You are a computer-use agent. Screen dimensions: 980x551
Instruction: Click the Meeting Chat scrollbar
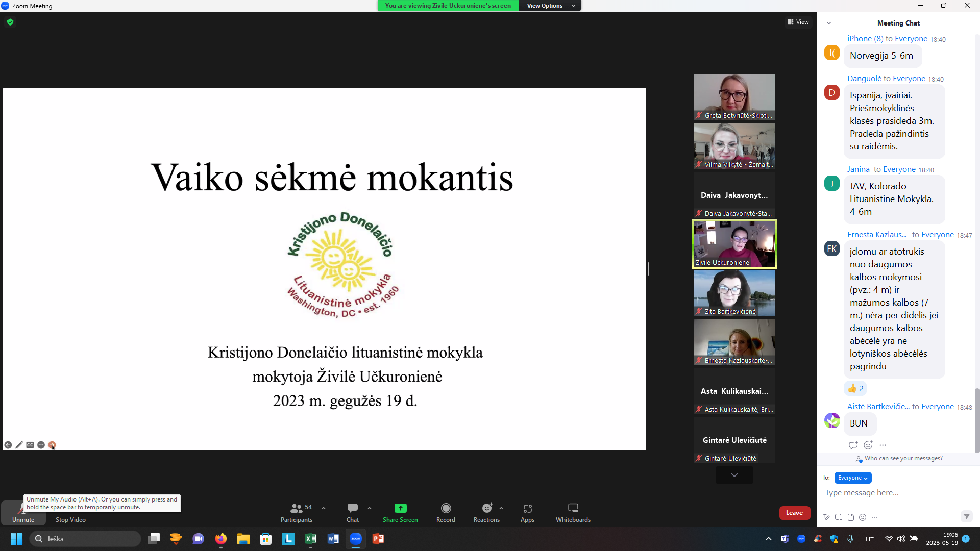977,420
